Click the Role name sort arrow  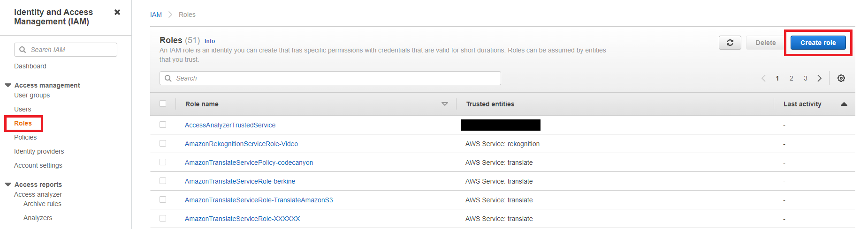445,104
